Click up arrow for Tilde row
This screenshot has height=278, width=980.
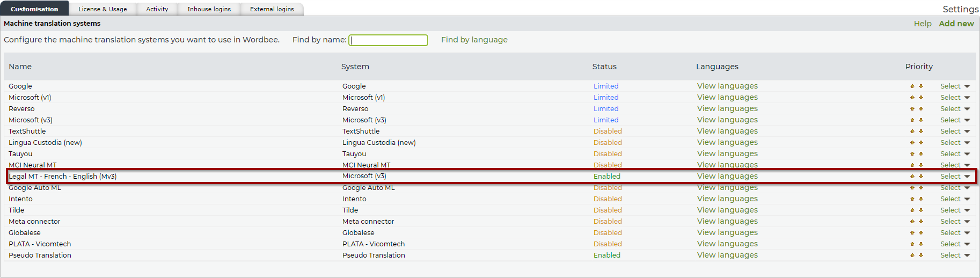click(x=912, y=210)
